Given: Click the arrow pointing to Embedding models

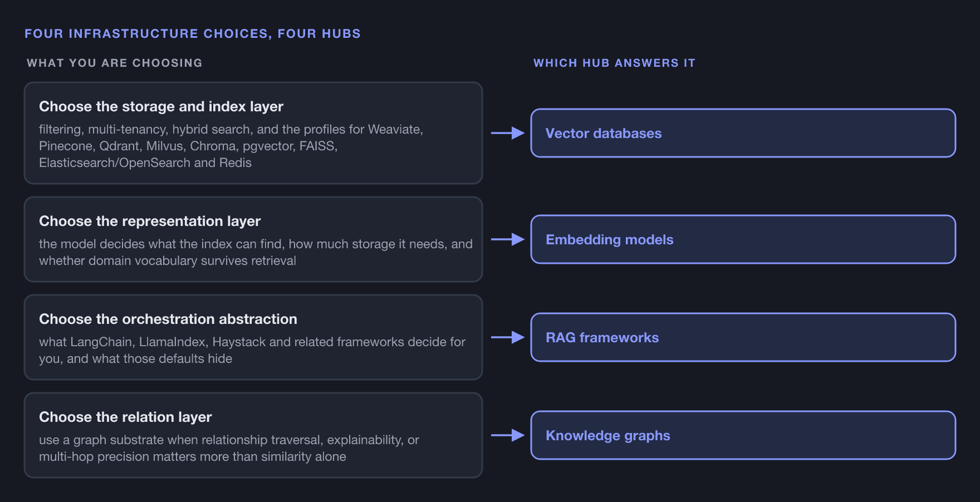Looking at the screenshot, I should tap(508, 239).
